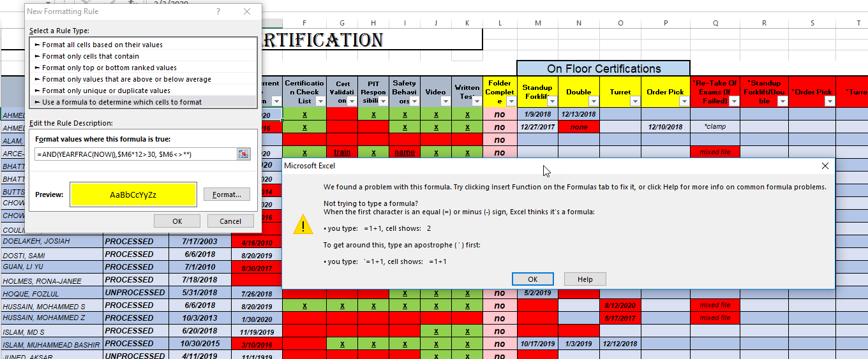Viewport: 868px width, 359px height.
Task: Open the Folder Complete filter dropdown
Action: tap(510, 101)
